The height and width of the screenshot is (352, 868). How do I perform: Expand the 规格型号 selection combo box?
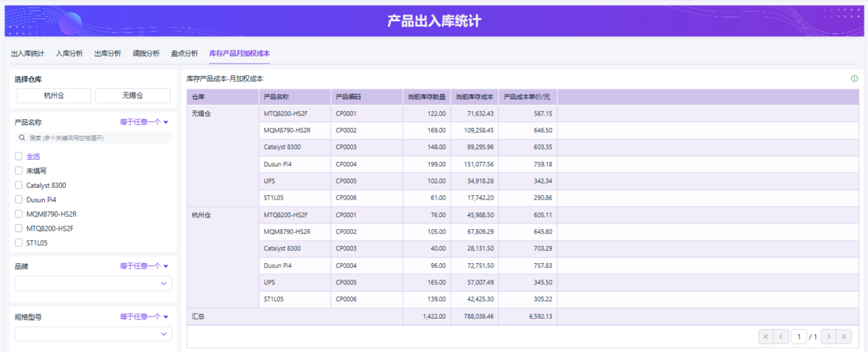coord(93,334)
